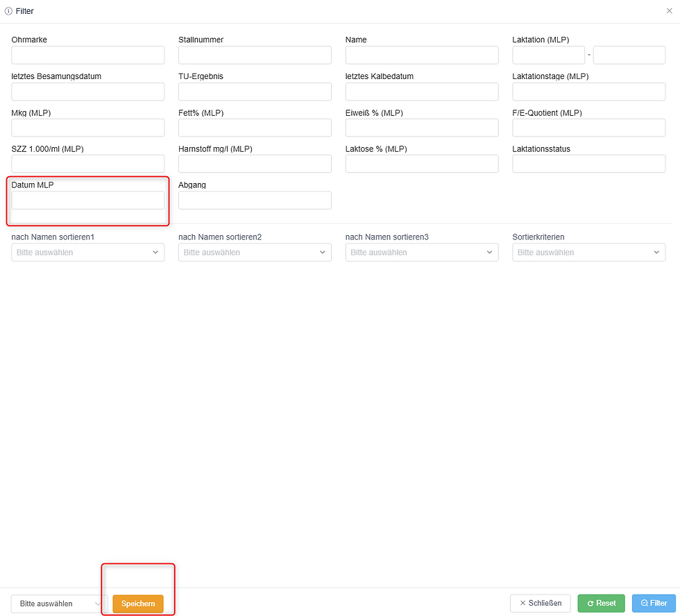Click the Laktationsstatus field
Viewport: 680px width, 616px height.
[x=588, y=164]
